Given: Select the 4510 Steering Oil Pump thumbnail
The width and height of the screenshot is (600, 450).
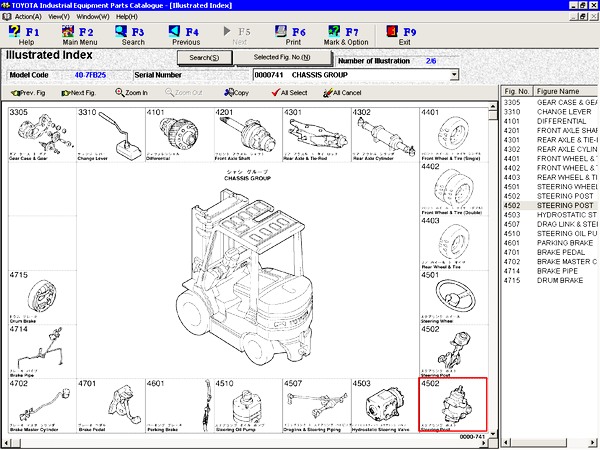Looking at the screenshot, I should (x=248, y=406).
